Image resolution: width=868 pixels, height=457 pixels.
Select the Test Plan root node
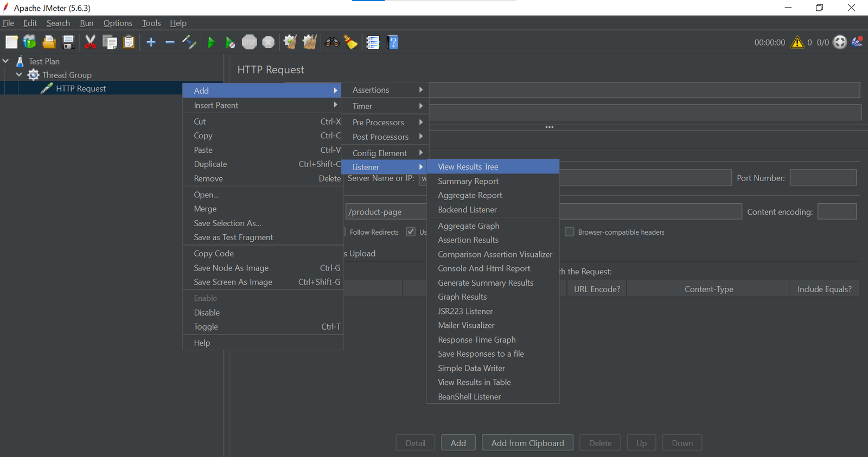44,61
